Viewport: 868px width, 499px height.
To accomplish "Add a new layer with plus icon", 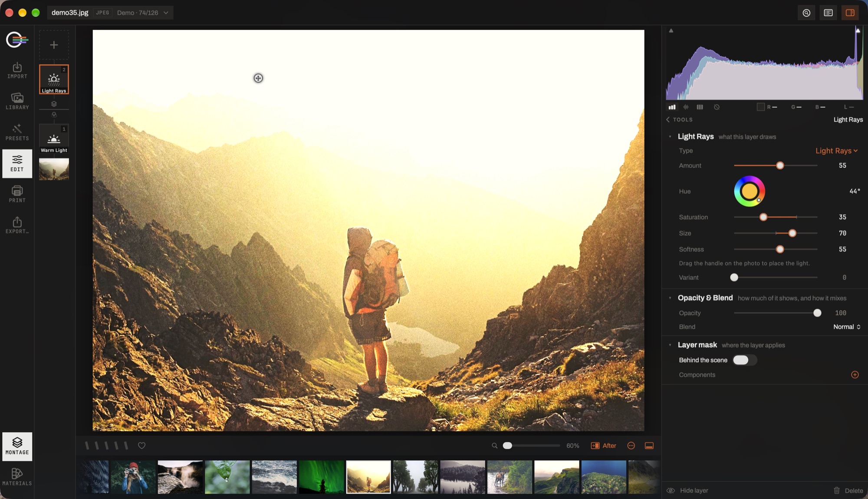I will (54, 45).
